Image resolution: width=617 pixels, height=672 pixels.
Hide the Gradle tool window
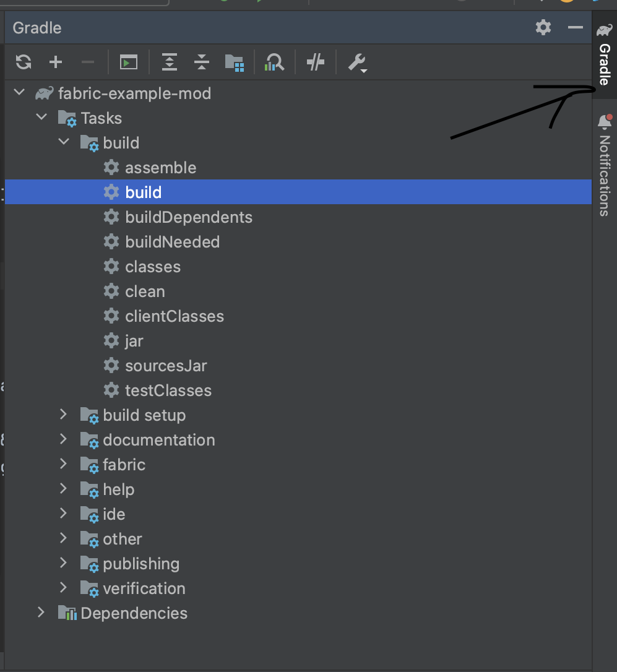pyautogui.click(x=575, y=27)
